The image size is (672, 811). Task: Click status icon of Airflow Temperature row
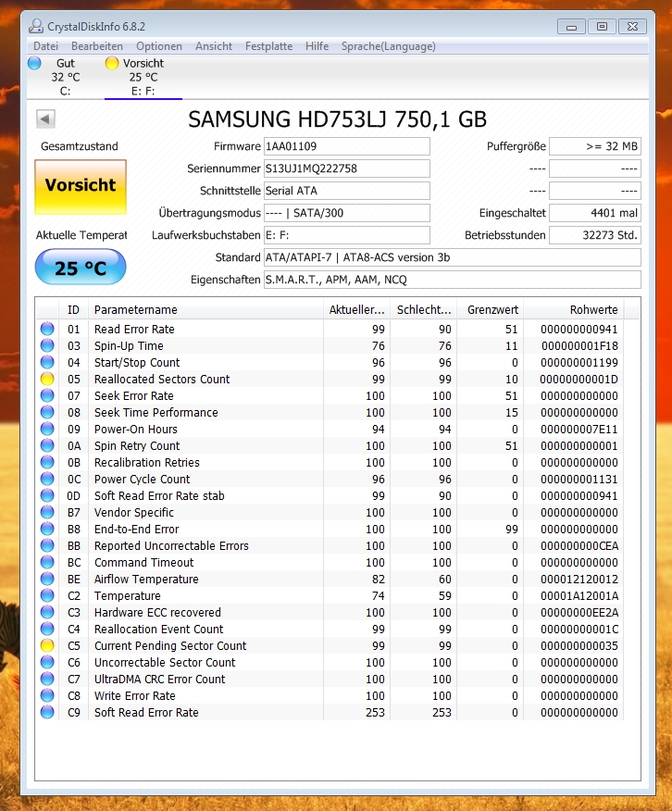point(47,579)
